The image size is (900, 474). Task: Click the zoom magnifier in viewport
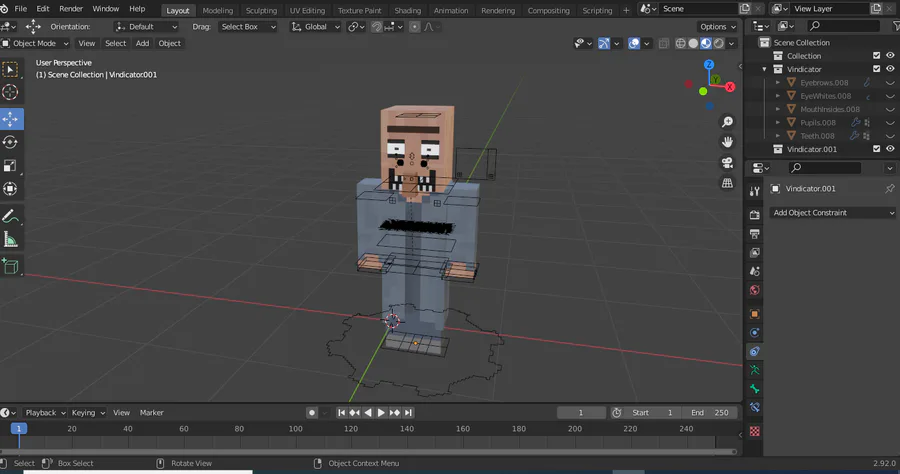click(x=727, y=122)
